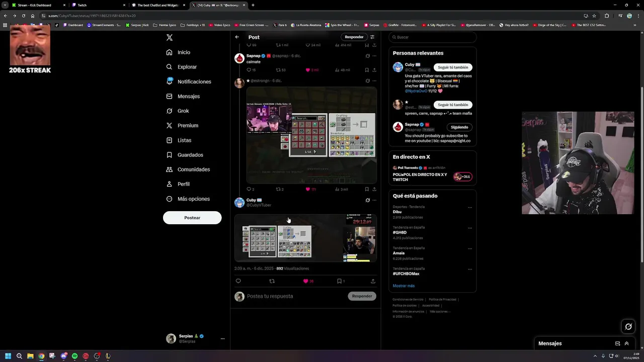Open more options for Amaia trend

[470, 249]
